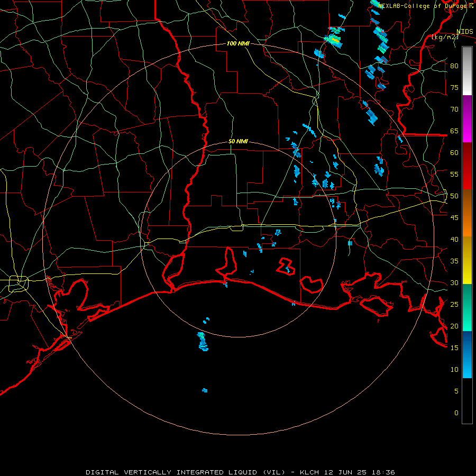Click the "0" value on the color scale

point(456,413)
